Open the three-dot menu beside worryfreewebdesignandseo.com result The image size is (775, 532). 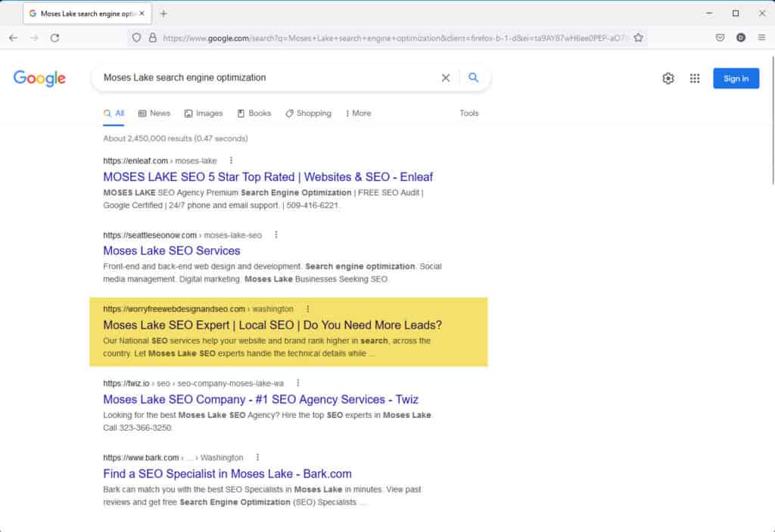click(x=307, y=309)
